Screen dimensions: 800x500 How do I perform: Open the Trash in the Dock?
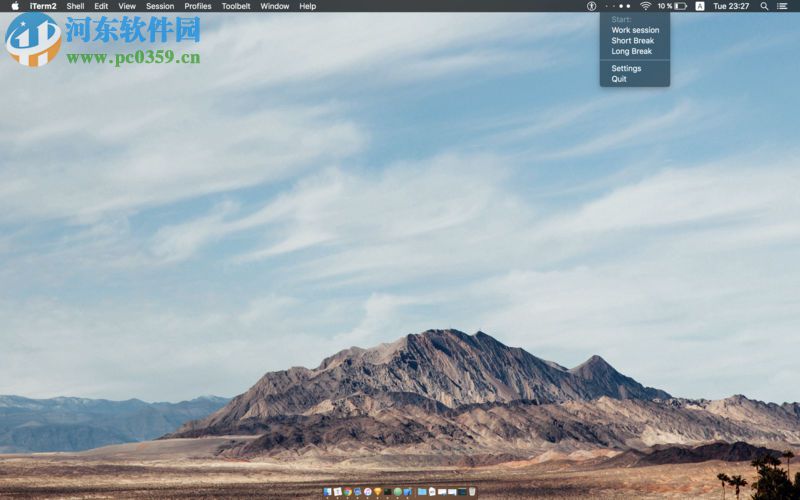click(x=472, y=492)
